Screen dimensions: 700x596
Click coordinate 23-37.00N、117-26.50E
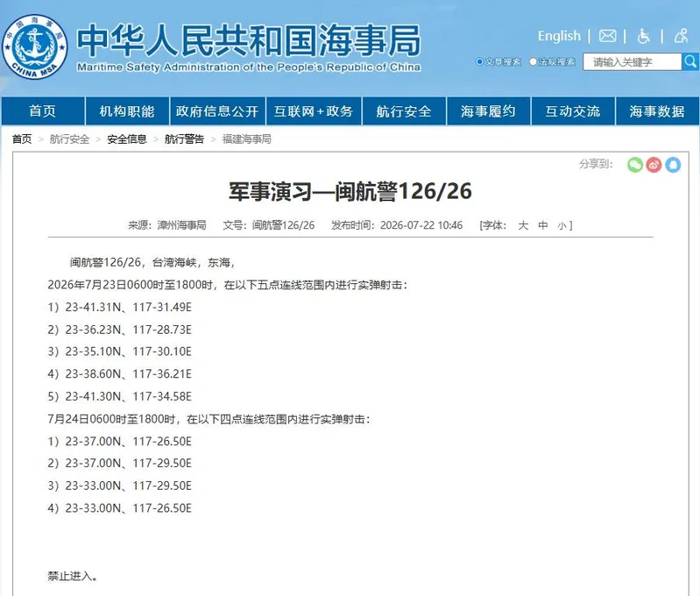pos(129,442)
